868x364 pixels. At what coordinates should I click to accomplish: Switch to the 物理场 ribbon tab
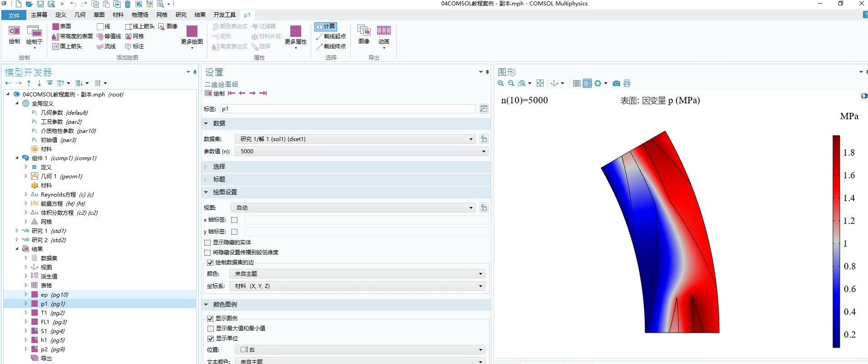click(140, 15)
